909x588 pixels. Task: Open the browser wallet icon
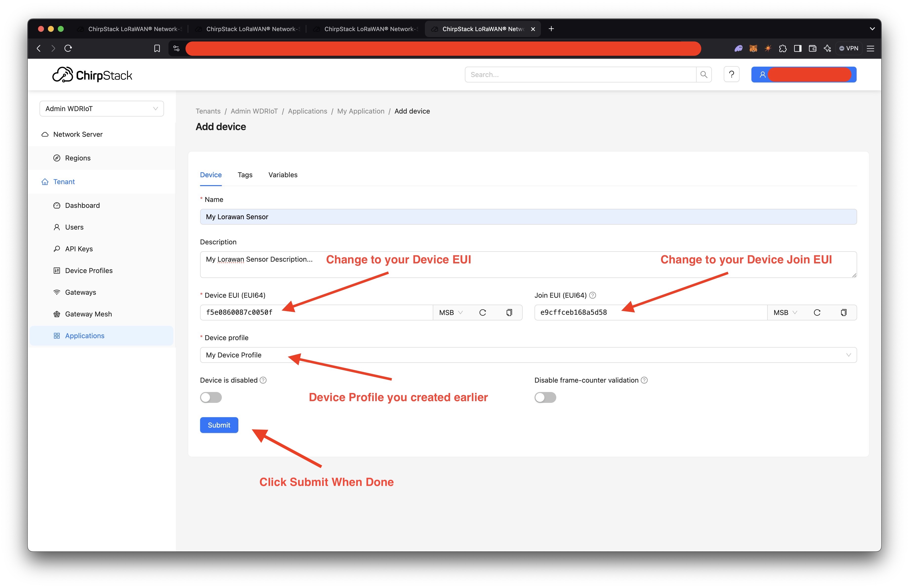(812, 48)
